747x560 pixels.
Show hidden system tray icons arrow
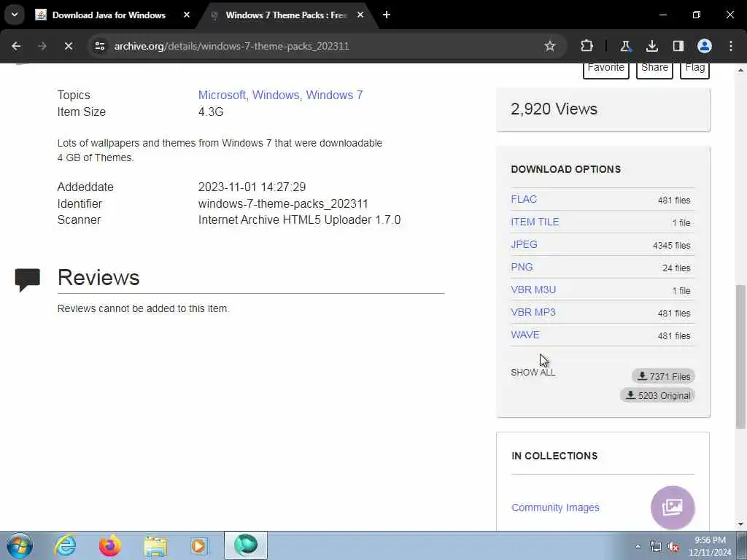638,546
